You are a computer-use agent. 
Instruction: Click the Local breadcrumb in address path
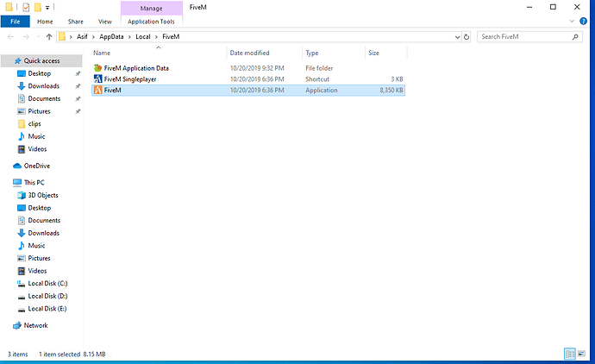pyautogui.click(x=143, y=37)
